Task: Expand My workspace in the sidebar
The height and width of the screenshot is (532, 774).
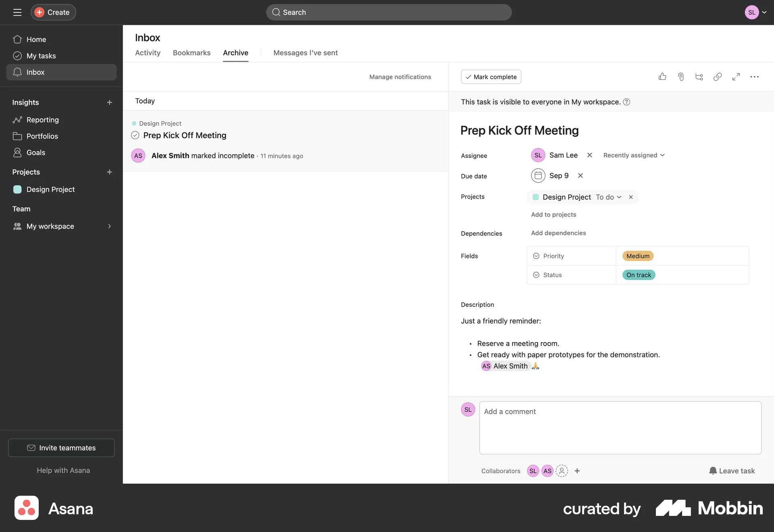Action: click(110, 226)
